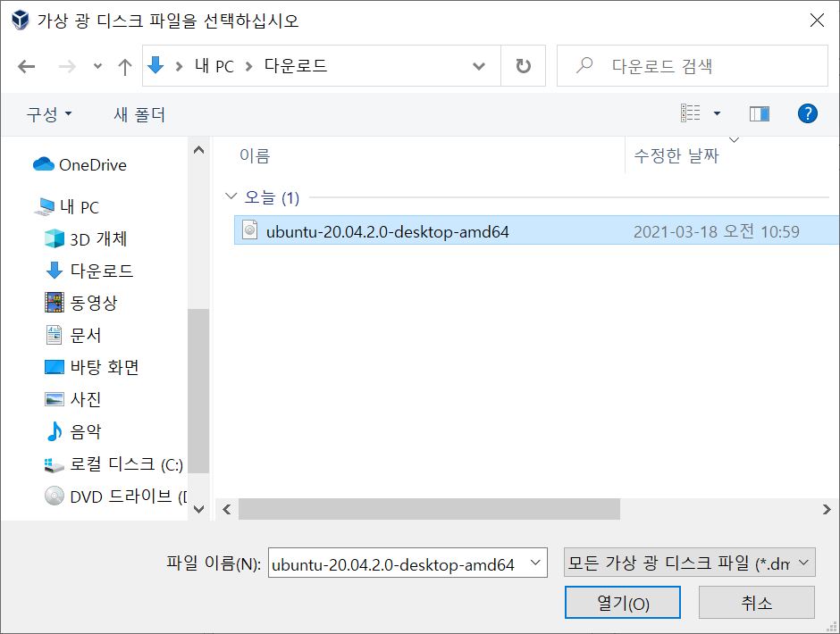Click the blue download arrow in address bar

pos(155,65)
